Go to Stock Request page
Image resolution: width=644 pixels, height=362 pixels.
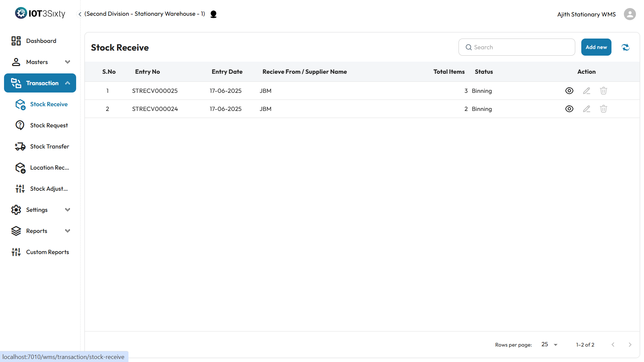point(49,125)
